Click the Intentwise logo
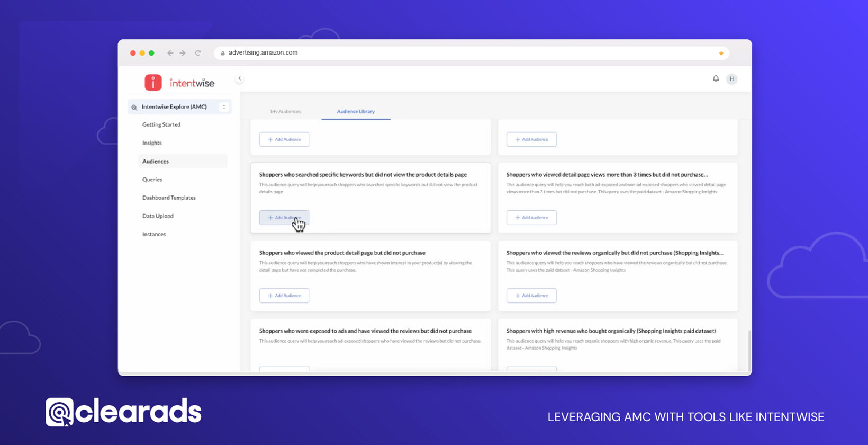 click(179, 83)
